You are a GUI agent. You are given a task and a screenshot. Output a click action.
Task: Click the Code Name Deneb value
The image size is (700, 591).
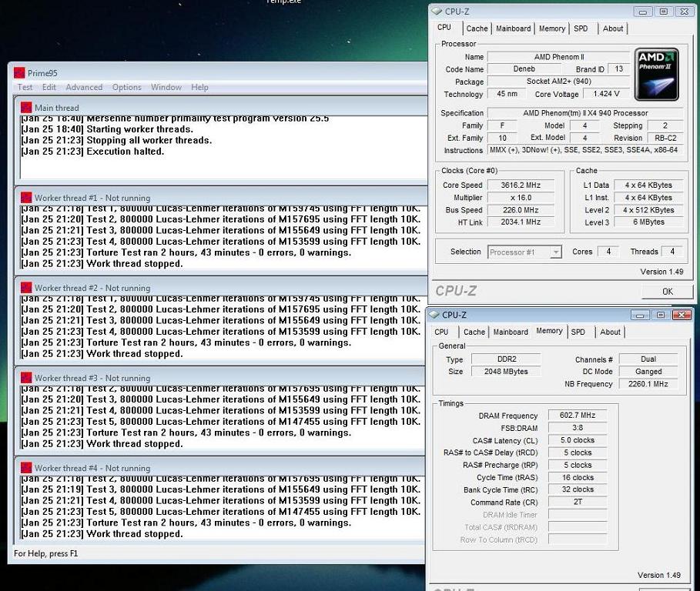[524, 69]
